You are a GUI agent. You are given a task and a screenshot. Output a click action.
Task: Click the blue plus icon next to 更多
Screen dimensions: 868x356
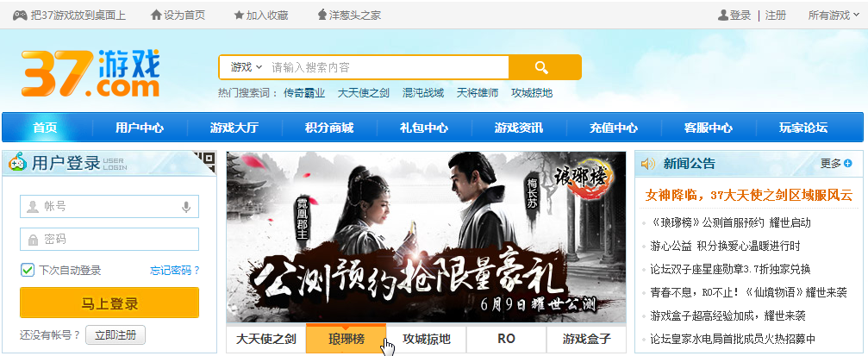click(x=848, y=163)
